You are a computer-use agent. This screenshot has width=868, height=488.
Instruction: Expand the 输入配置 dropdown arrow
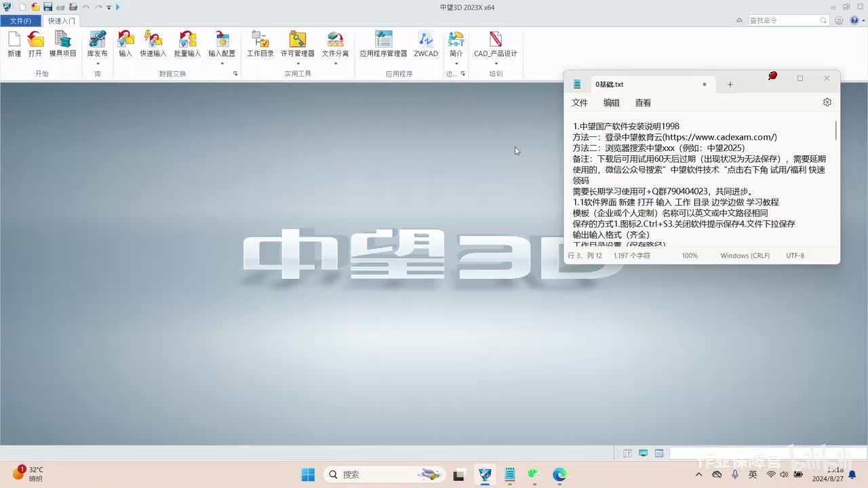(222, 64)
